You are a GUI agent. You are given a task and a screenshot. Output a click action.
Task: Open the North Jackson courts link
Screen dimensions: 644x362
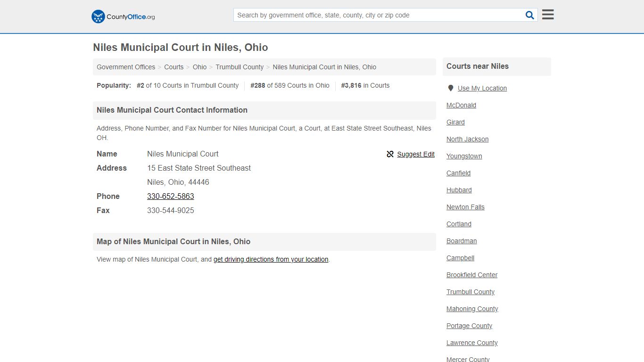click(467, 139)
